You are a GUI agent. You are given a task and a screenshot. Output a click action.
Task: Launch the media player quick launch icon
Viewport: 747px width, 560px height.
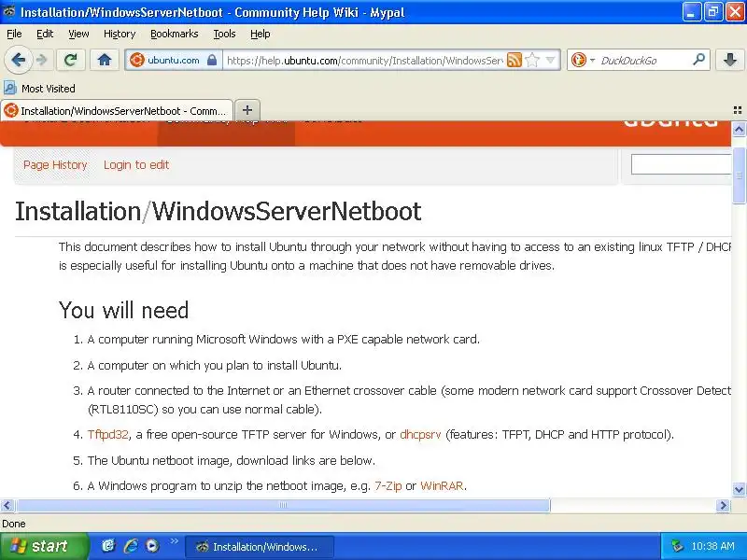pos(152,546)
